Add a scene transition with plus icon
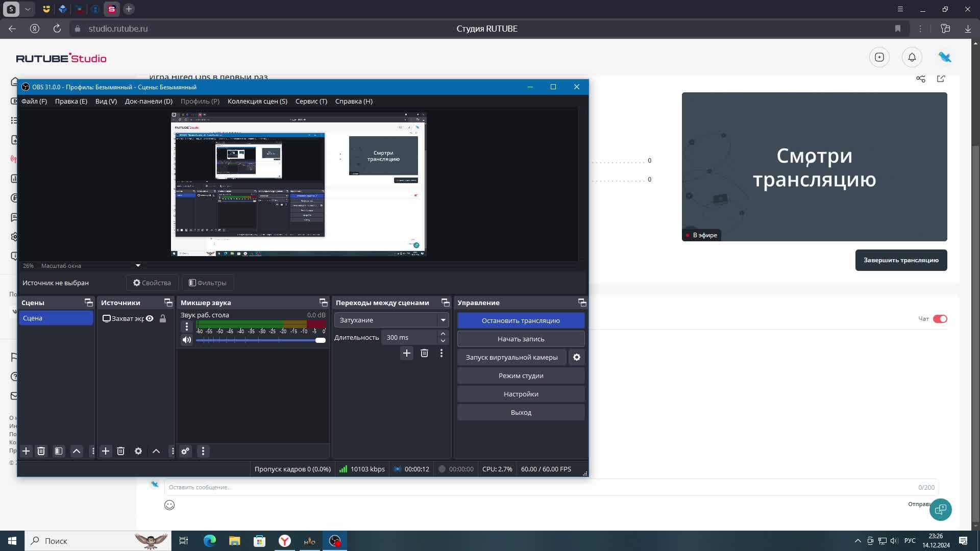Viewport: 980px width, 551px height. pos(407,353)
